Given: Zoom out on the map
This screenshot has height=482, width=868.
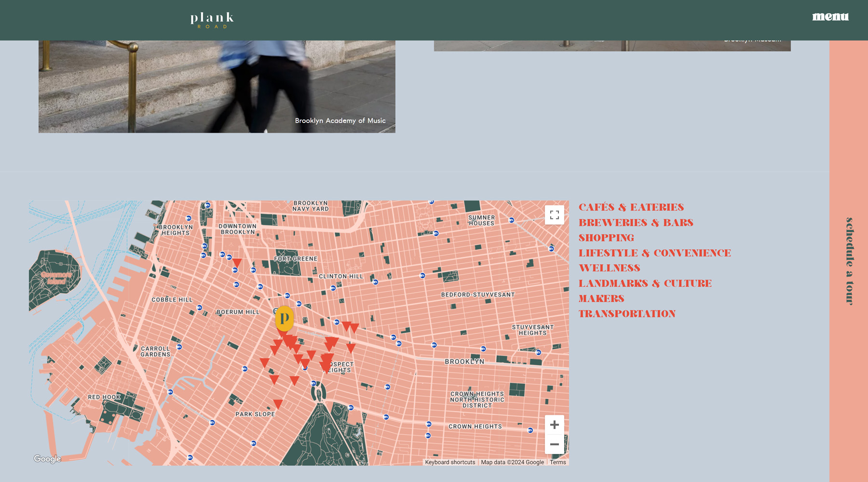Looking at the screenshot, I should coord(554,444).
